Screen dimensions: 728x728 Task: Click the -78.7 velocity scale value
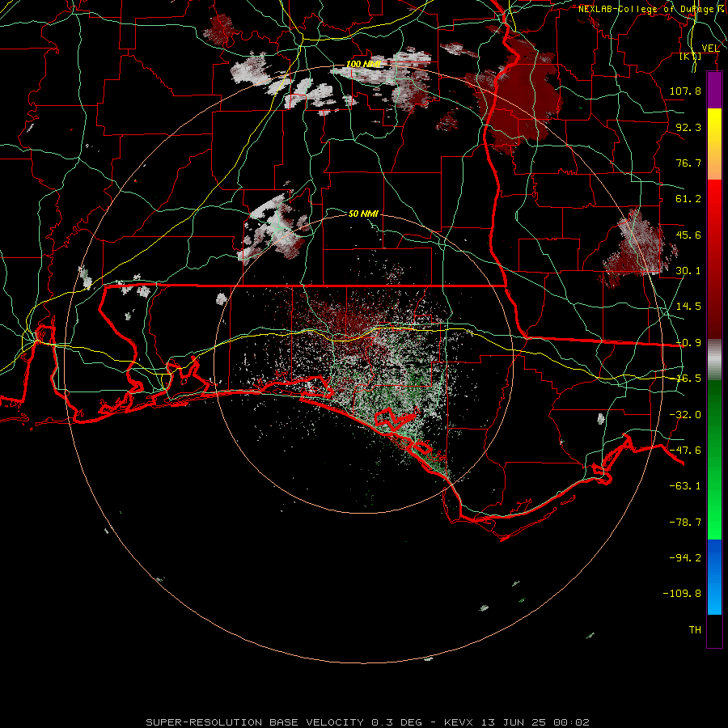tap(685, 523)
